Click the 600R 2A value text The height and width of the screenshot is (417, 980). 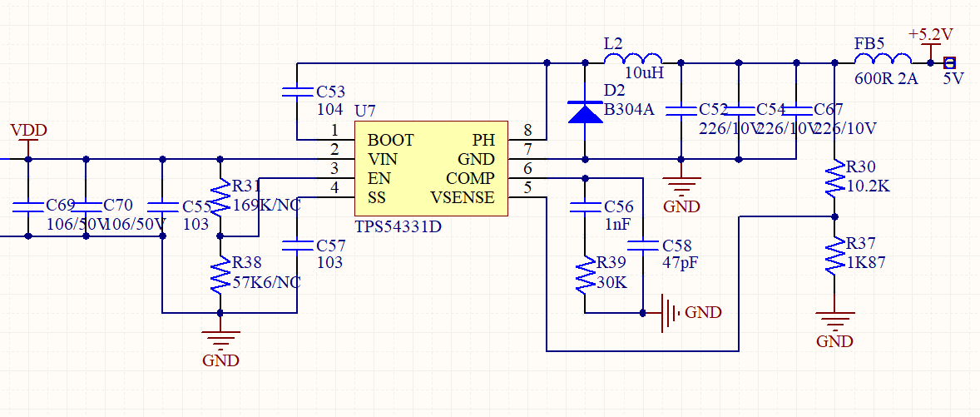(x=886, y=79)
